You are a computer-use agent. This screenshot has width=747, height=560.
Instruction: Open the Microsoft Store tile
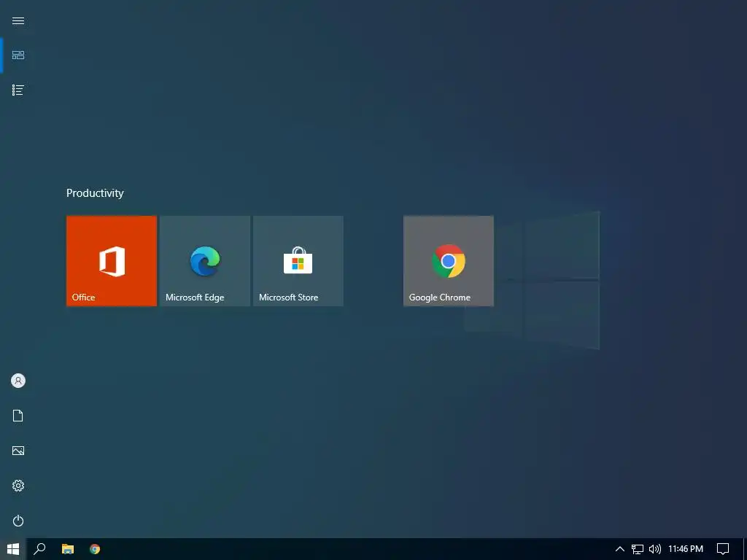click(298, 261)
